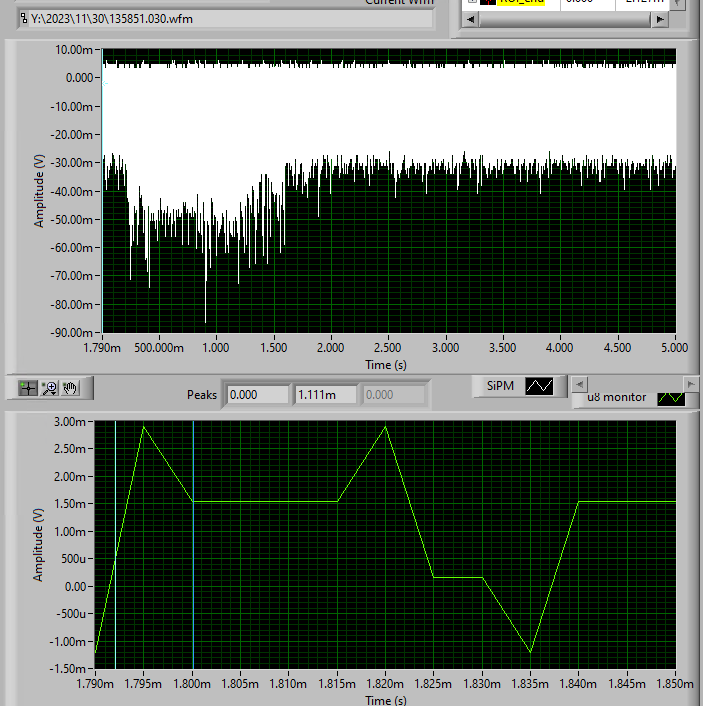The image size is (703, 706).
Task: Click the cursor list right scroll arrow
Action: (660, 19)
